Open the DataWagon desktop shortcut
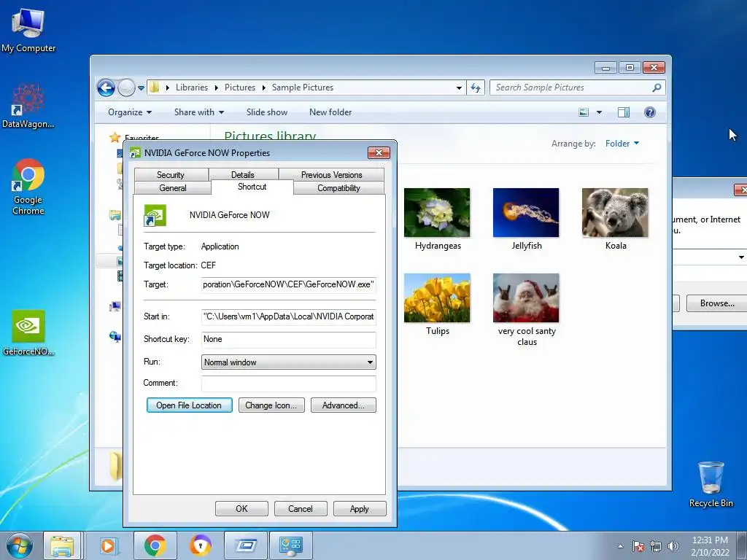 (x=28, y=106)
